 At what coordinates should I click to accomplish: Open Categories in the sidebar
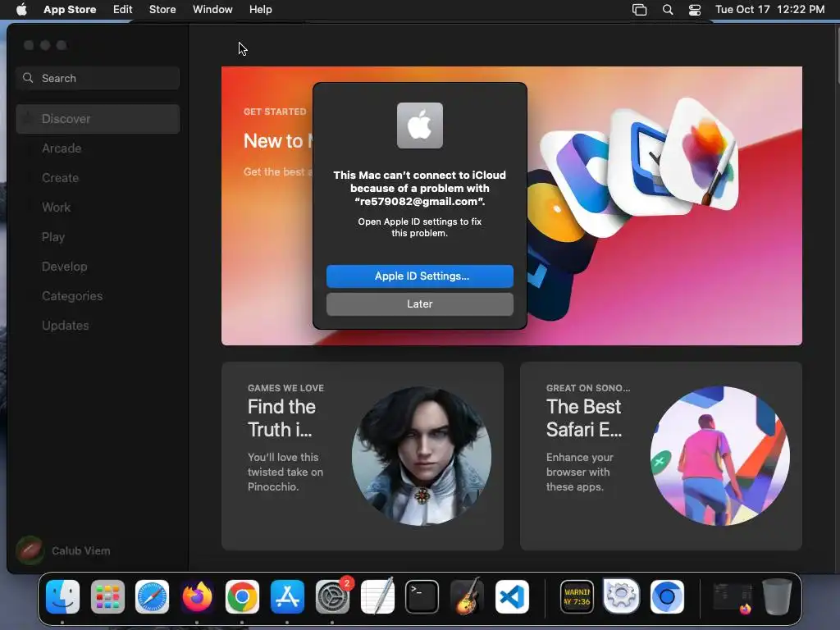point(98,295)
